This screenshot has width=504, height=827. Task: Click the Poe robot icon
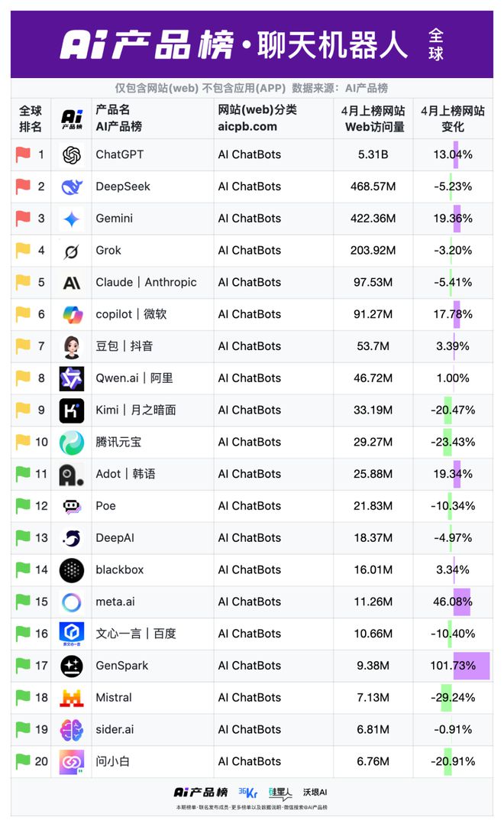click(x=71, y=506)
